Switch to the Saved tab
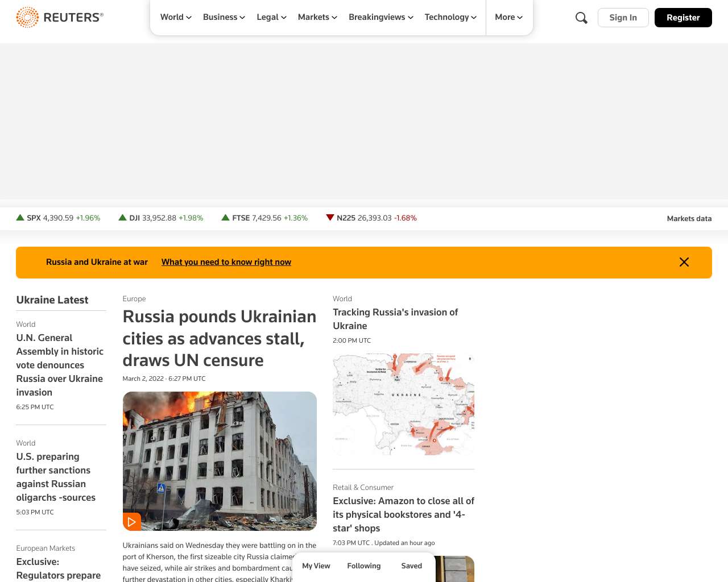Image resolution: width=728 pixels, height=582 pixels. pyautogui.click(x=411, y=566)
